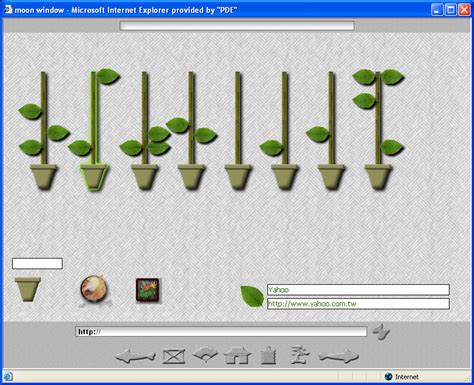The height and width of the screenshot is (385, 474).
Task: Close the moon window
Action: [x=464, y=10]
